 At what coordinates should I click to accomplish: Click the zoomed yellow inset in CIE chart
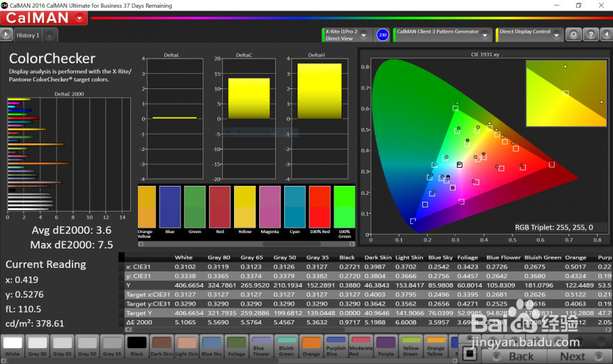pos(566,93)
